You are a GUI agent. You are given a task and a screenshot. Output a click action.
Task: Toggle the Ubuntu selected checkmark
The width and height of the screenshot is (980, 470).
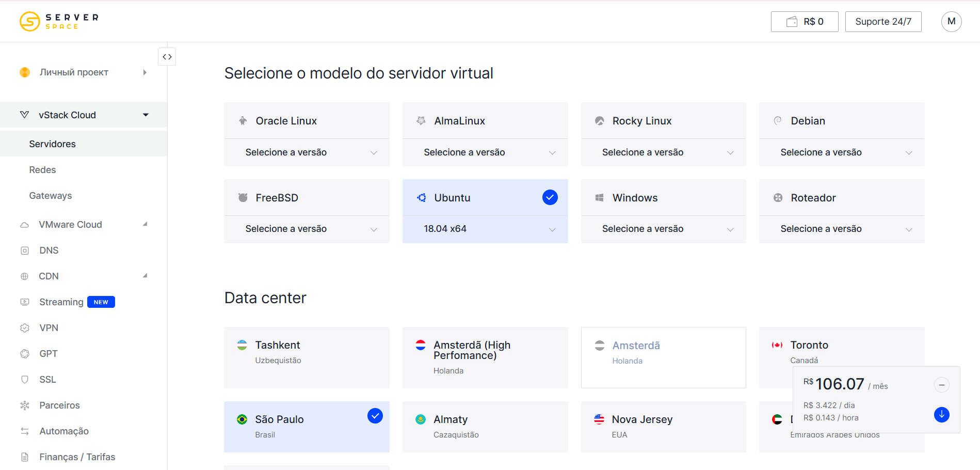click(x=550, y=197)
